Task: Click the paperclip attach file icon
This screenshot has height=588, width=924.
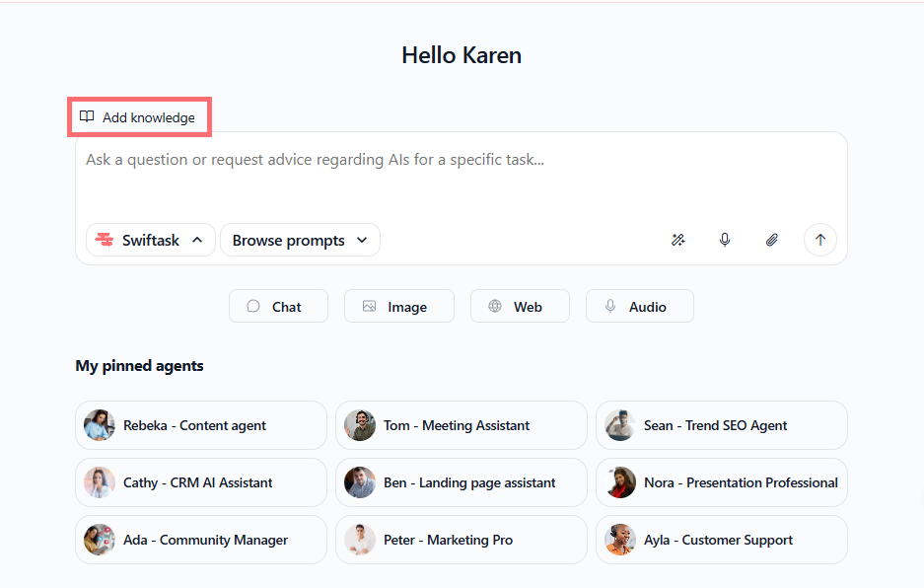Action: pyautogui.click(x=772, y=240)
